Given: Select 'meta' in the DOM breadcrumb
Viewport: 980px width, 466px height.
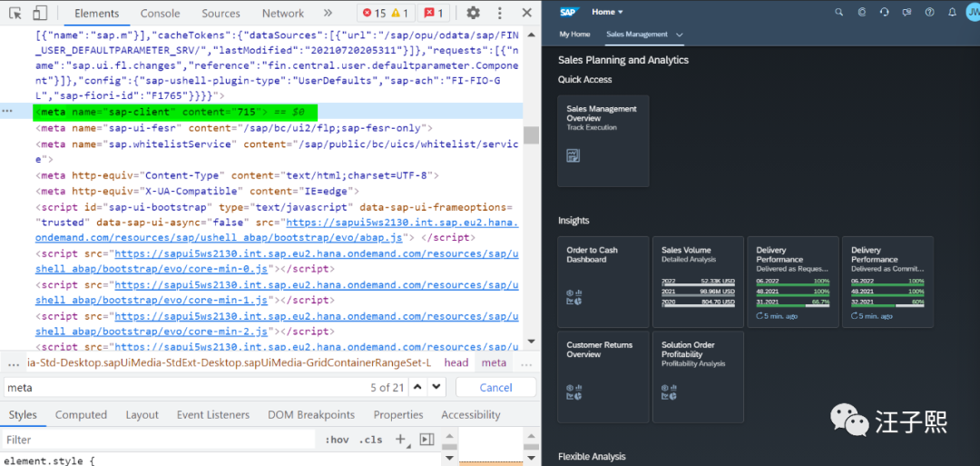Looking at the screenshot, I should coord(494,362).
